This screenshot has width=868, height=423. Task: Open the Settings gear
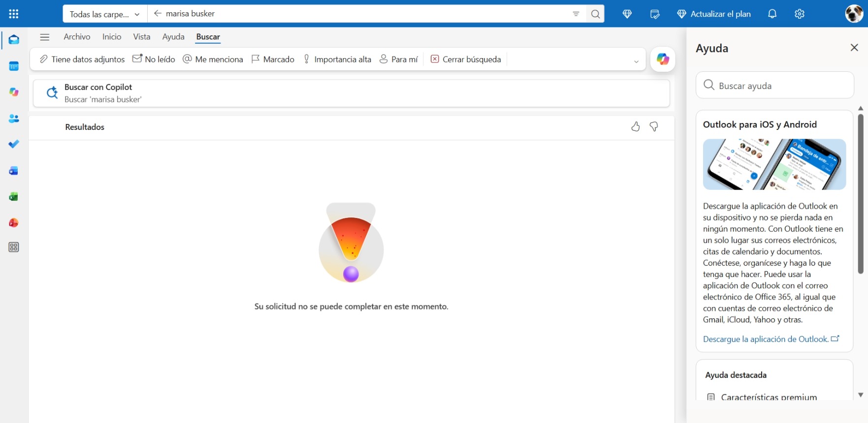[800, 14]
